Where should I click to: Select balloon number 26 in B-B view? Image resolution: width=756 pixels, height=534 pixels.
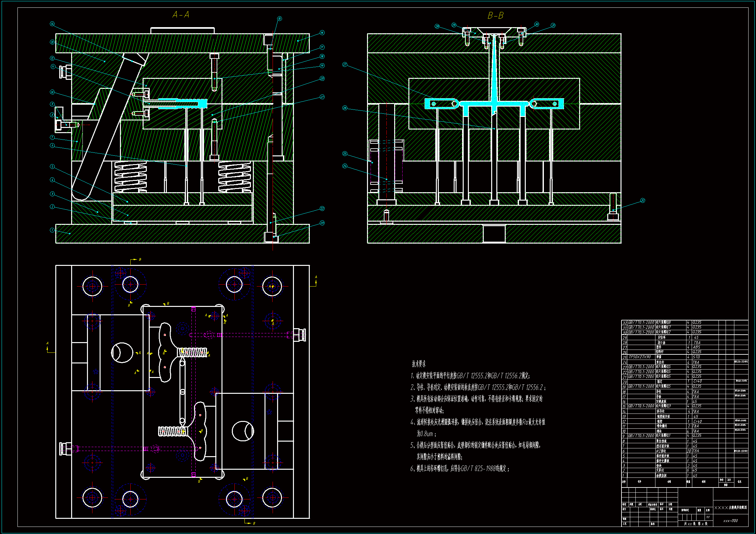pyautogui.click(x=345, y=108)
